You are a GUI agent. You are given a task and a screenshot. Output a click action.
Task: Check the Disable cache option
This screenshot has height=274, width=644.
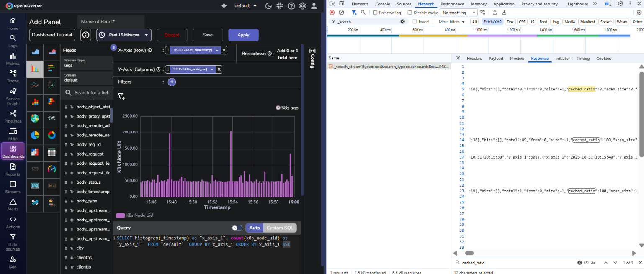(x=410, y=13)
